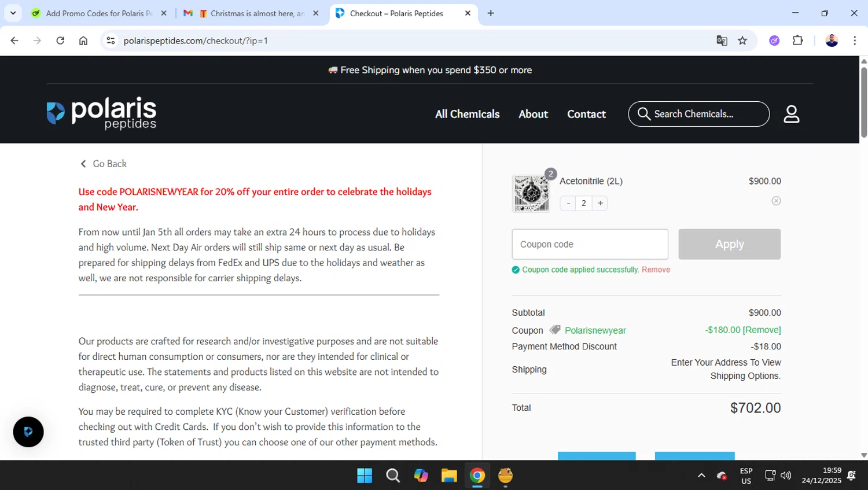Switch to Add Promo Codes for Polaris tab
Image resolution: width=868 pixels, height=490 pixels.
coord(98,13)
